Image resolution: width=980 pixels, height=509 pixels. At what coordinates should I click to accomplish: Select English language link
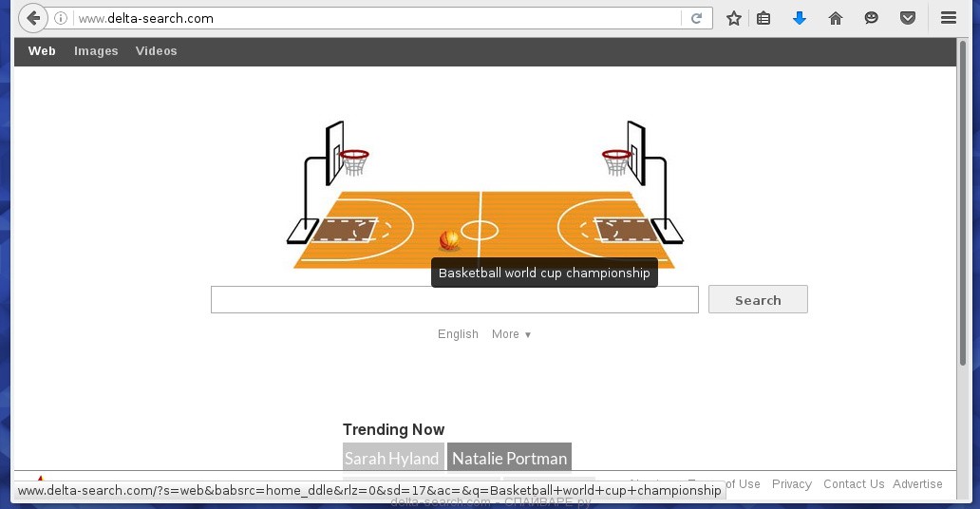458,334
